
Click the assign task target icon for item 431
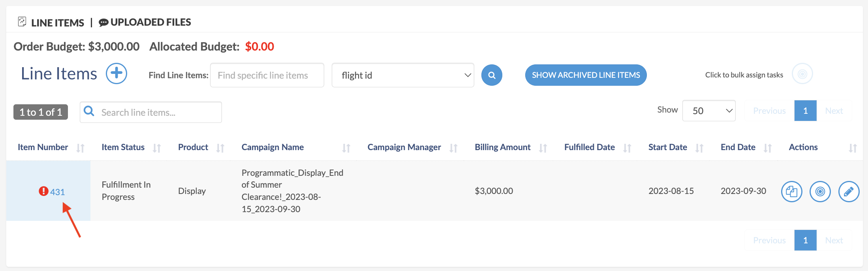(x=820, y=192)
